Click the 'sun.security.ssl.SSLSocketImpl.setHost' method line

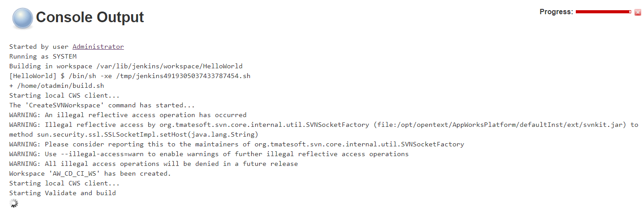[x=133, y=134]
